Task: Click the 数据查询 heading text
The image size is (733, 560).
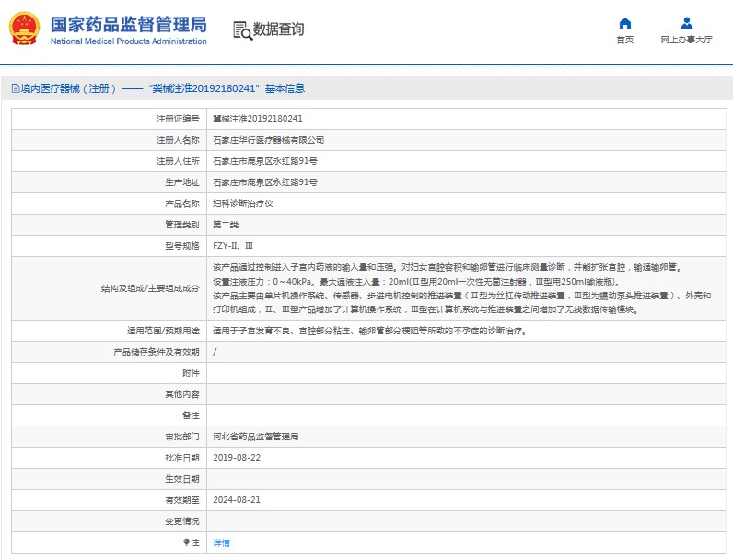Action: click(x=278, y=29)
